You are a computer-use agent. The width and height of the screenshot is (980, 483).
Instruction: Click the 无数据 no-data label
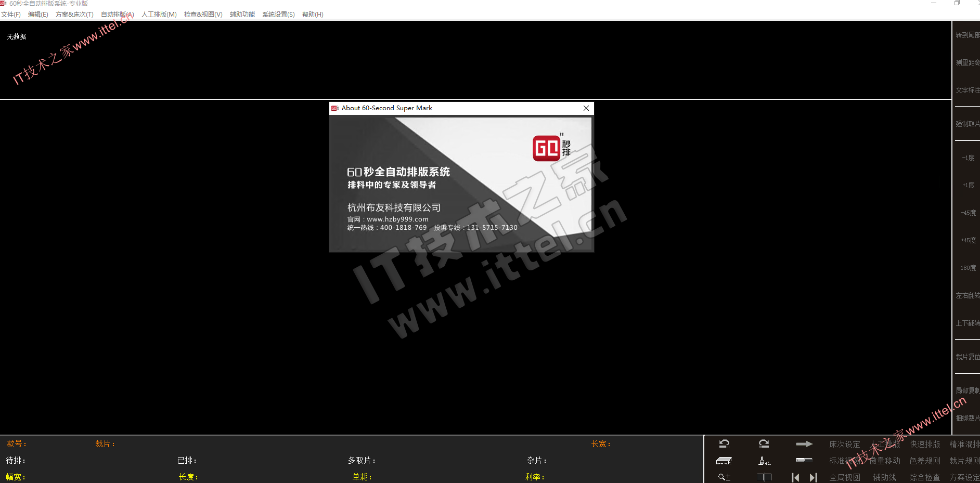[x=17, y=36]
